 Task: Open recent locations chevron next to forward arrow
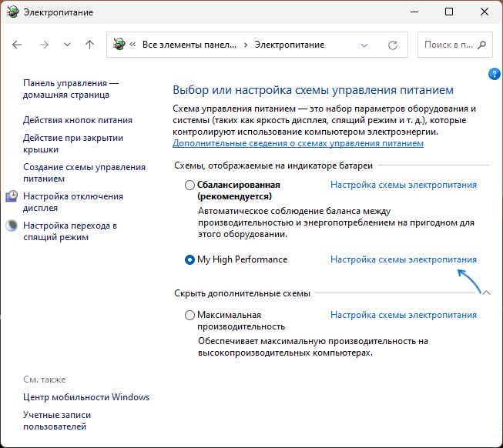point(67,45)
